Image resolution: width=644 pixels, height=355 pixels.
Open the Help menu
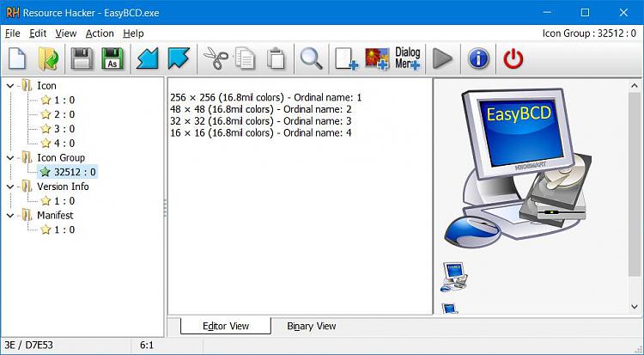(133, 34)
